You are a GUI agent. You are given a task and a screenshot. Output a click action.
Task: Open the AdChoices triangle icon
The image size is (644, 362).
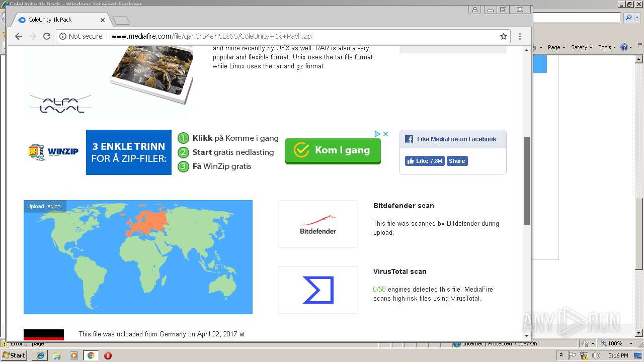coord(377,134)
